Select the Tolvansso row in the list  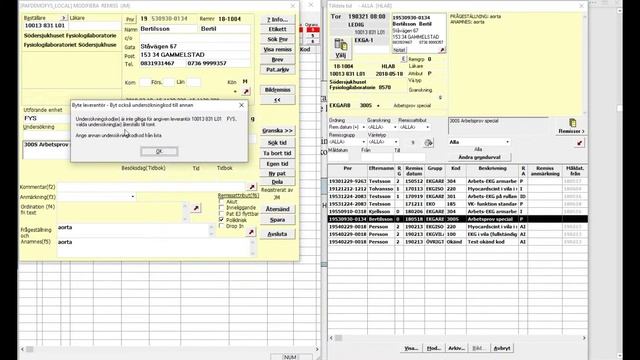pos(458,189)
